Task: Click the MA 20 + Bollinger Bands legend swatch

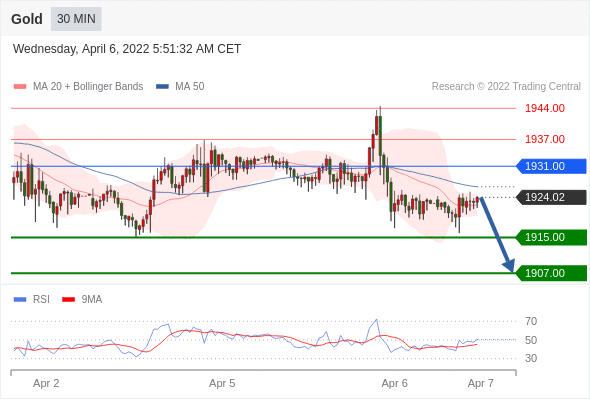Action: tap(20, 87)
